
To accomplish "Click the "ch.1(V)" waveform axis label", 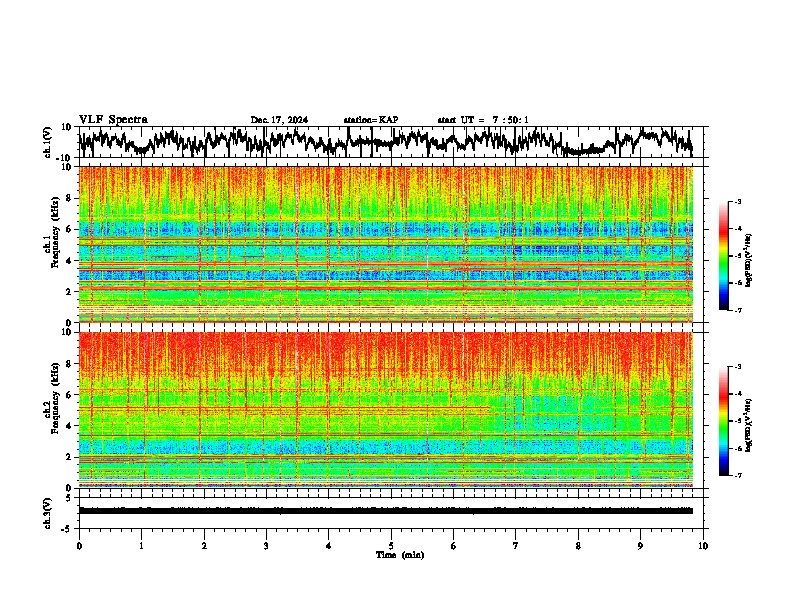I will [x=48, y=142].
